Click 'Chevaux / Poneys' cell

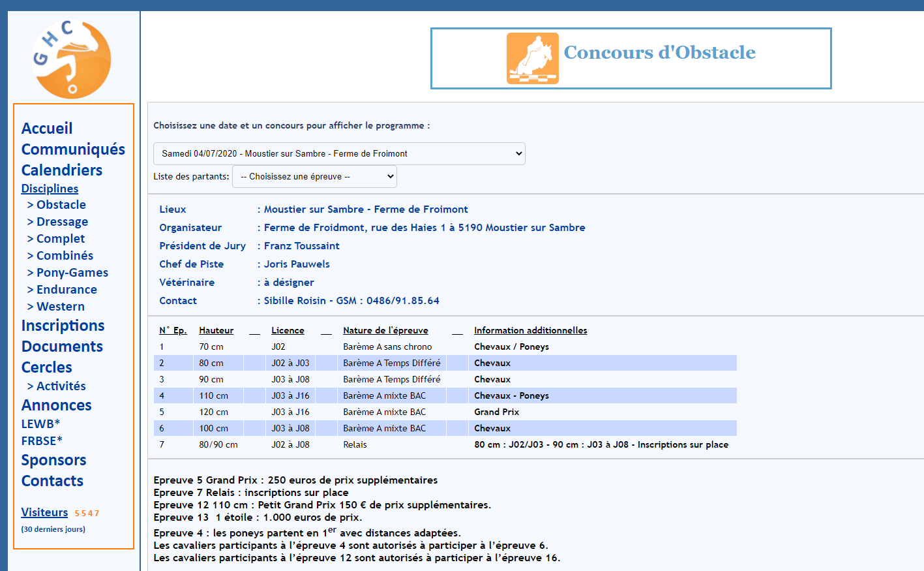pyautogui.click(x=511, y=347)
